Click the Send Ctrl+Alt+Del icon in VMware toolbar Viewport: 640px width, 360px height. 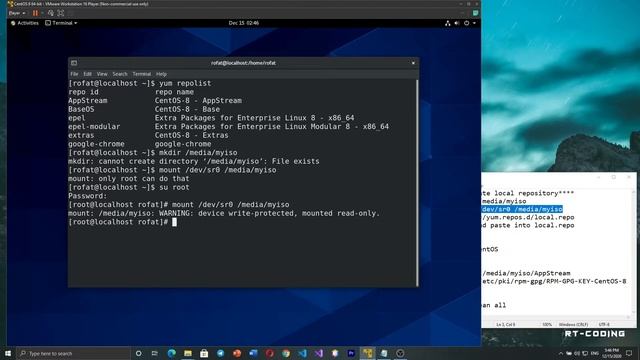tap(51, 13)
